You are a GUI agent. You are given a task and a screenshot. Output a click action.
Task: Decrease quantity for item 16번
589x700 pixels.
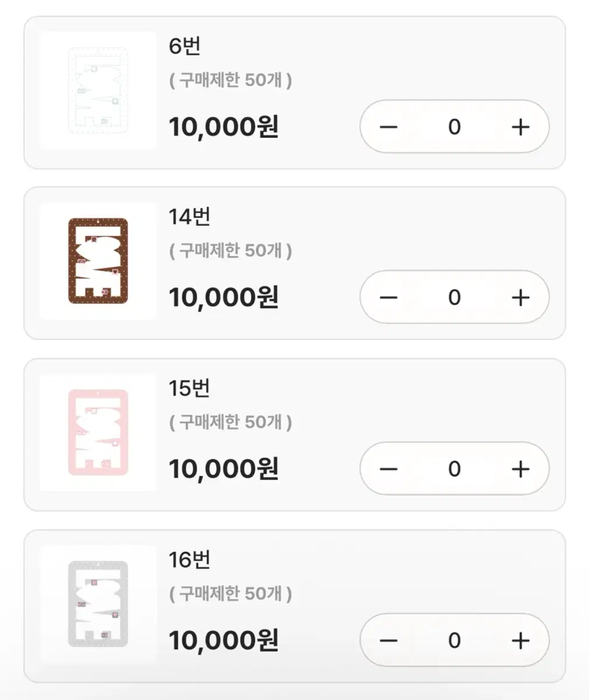coord(388,640)
